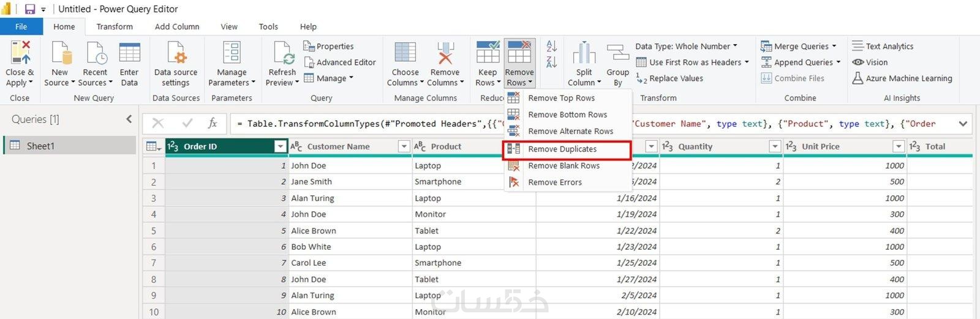The width and height of the screenshot is (980, 319).
Task: Click the Remove Columns icon
Action: click(445, 53)
